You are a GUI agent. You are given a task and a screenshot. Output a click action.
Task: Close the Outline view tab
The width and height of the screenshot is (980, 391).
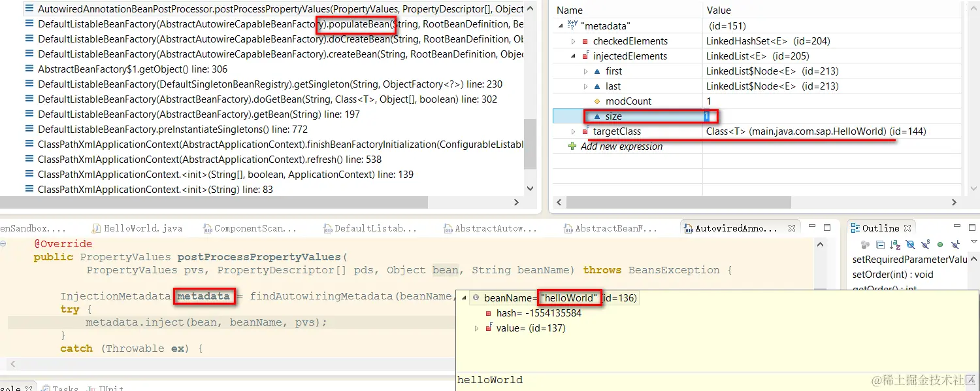click(x=907, y=228)
